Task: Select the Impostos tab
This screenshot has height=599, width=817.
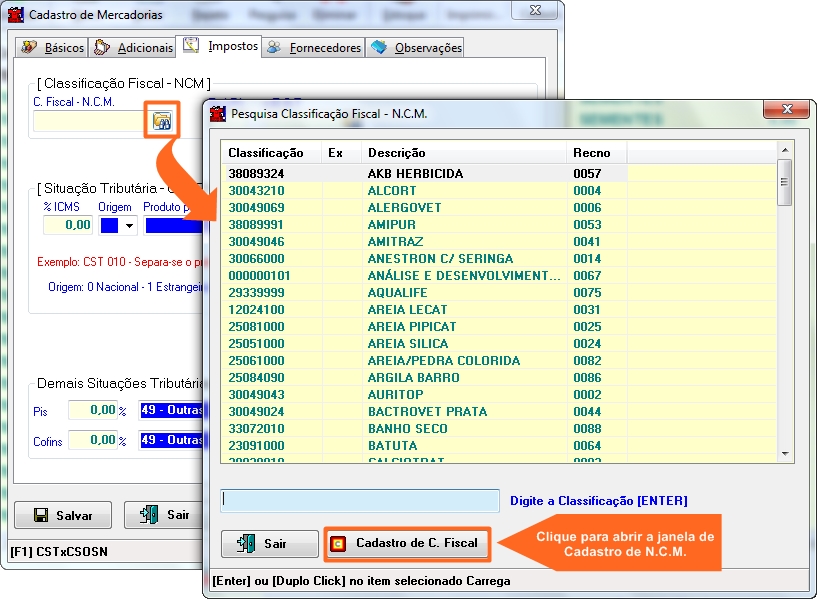Action: click(219, 46)
